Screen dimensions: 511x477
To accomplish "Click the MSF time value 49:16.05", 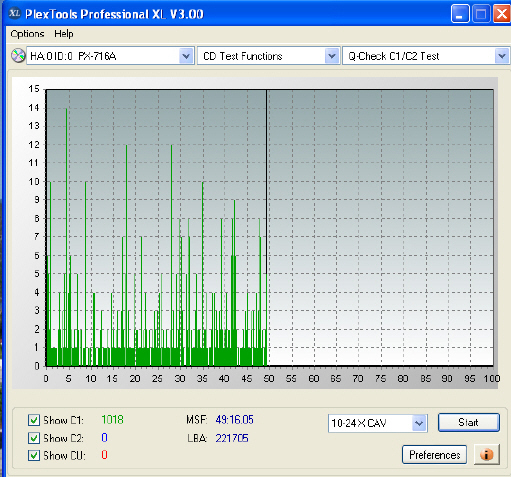I will point(234,419).
